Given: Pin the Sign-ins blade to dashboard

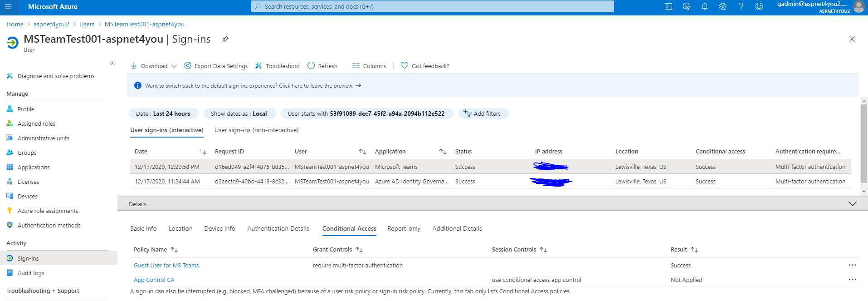Looking at the screenshot, I should coord(225,39).
